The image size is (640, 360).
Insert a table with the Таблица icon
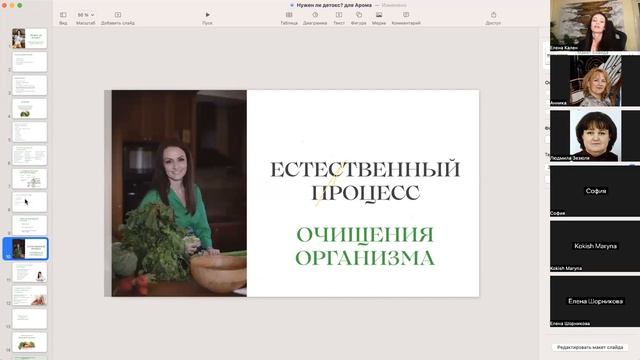pyautogui.click(x=289, y=15)
